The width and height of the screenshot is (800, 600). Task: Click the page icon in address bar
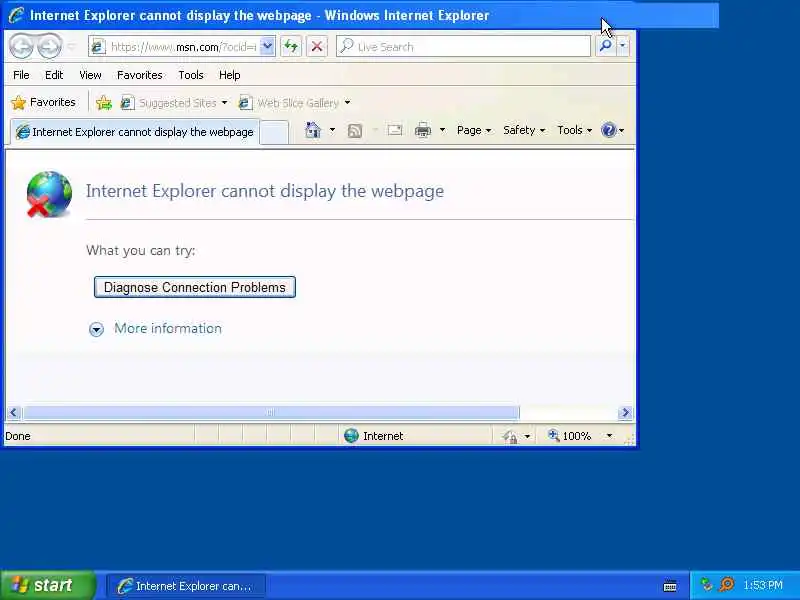coord(98,47)
